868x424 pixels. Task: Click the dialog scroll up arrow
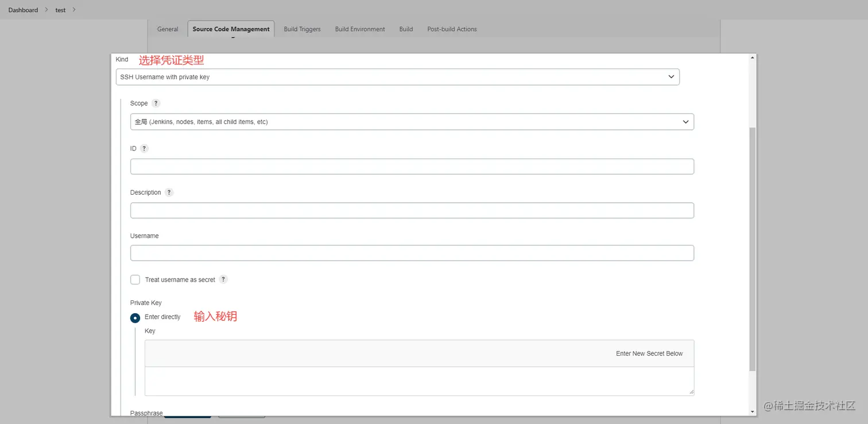(753, 57)
